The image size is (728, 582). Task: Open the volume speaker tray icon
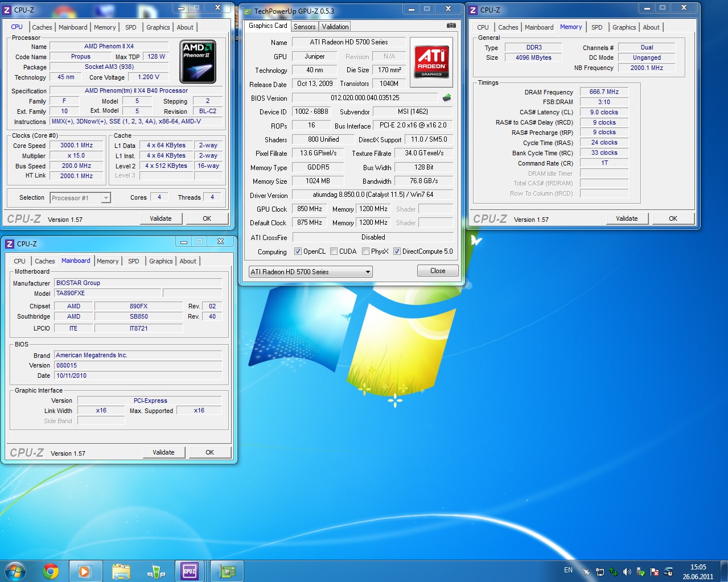click(627, 572)
